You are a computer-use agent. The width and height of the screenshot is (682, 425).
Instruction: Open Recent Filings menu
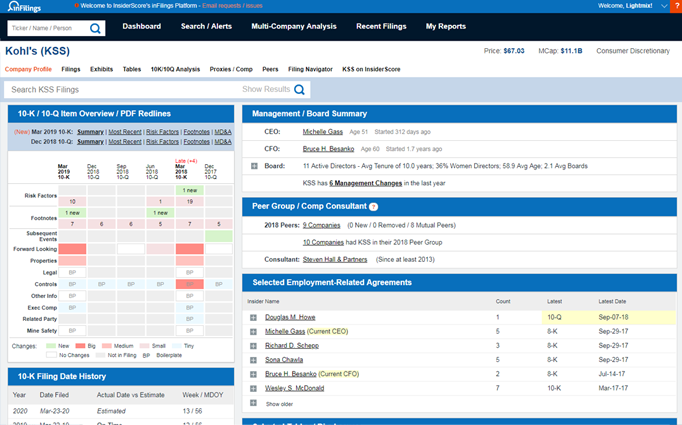click(381, 26)
